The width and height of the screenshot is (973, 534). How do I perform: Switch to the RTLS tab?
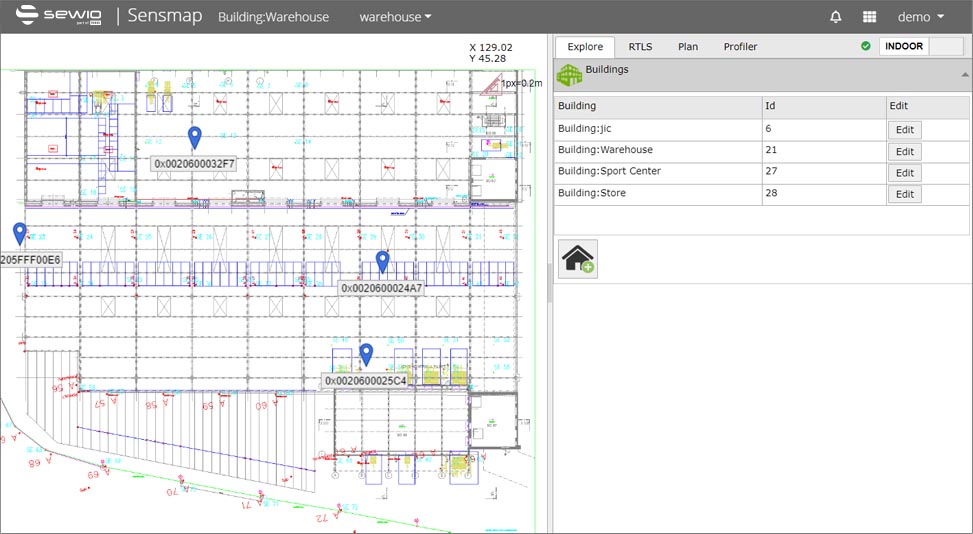coord(640,47)
